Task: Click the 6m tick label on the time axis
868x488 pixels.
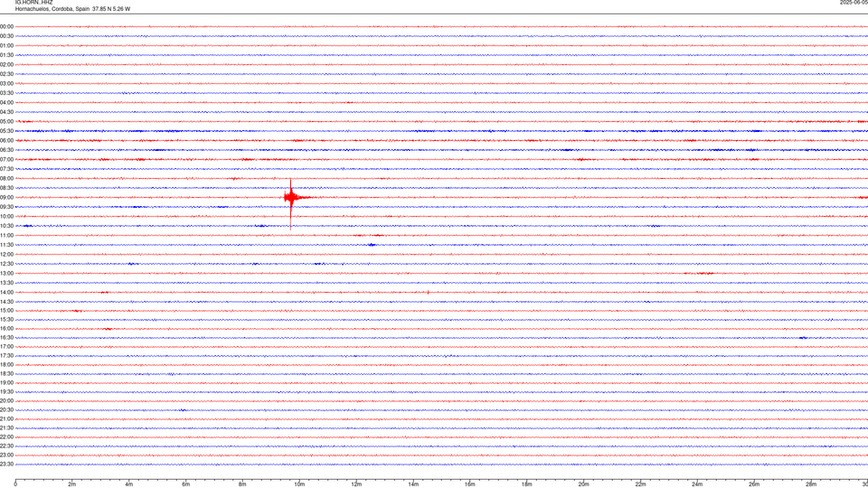Action: point(186,484)
